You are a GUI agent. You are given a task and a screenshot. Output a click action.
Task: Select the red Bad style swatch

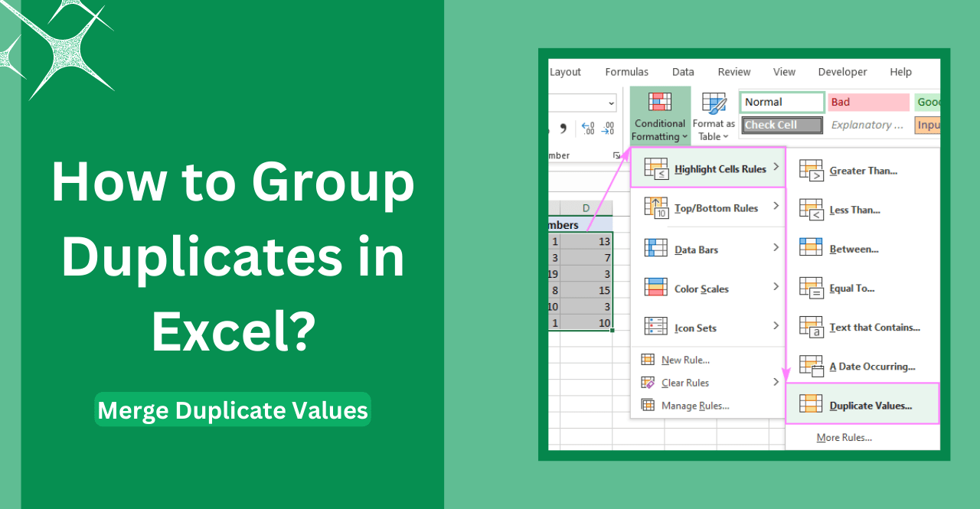pos(868,101)
